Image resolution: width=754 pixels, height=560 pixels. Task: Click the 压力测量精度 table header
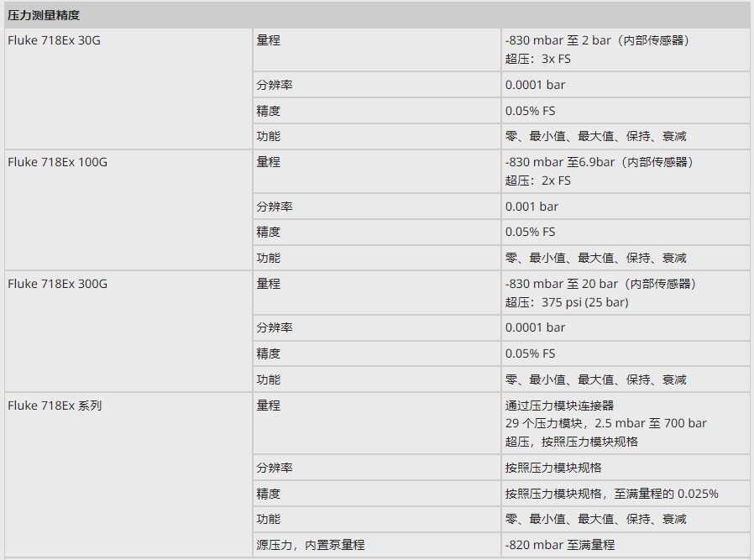[x=377, y=15]
